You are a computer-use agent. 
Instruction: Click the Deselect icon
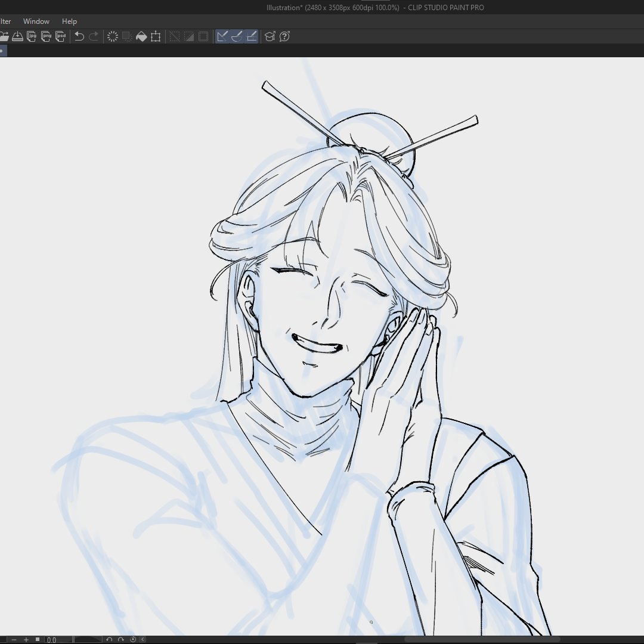click(175, 36)
